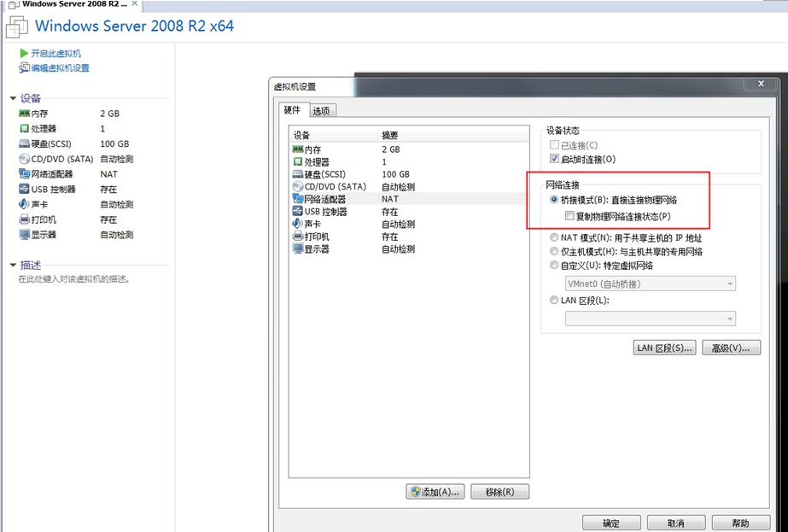788x532 pixels.
Task: Select NAT 模式(N) radio button
Action: coord(554,237)
